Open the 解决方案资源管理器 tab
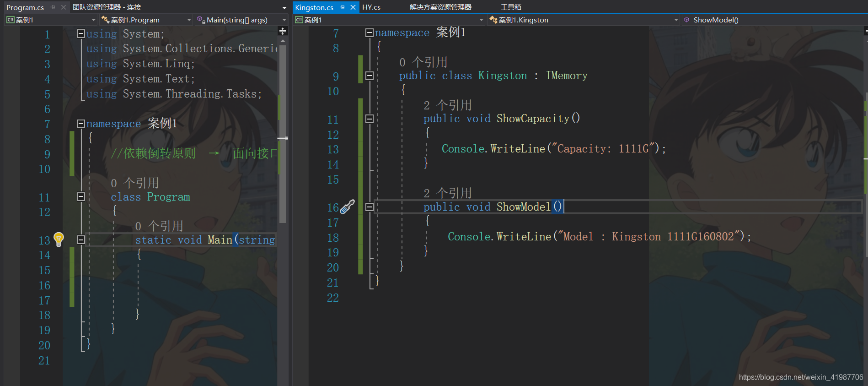868x386 pixels. coord(440,7)
